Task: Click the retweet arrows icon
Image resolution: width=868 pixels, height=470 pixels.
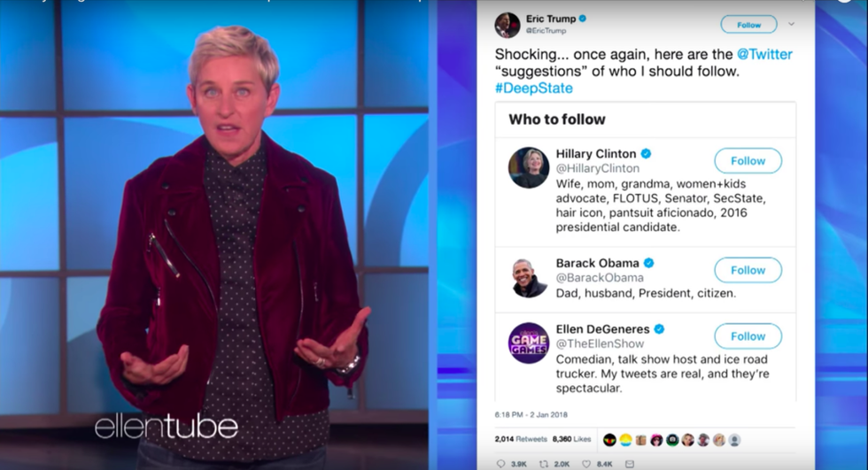Action: tap(544, 464)
